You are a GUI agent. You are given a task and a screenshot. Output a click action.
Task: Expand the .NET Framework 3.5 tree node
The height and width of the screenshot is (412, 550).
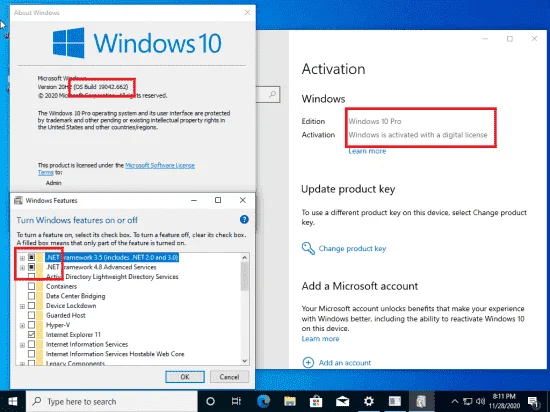[22, 258]
